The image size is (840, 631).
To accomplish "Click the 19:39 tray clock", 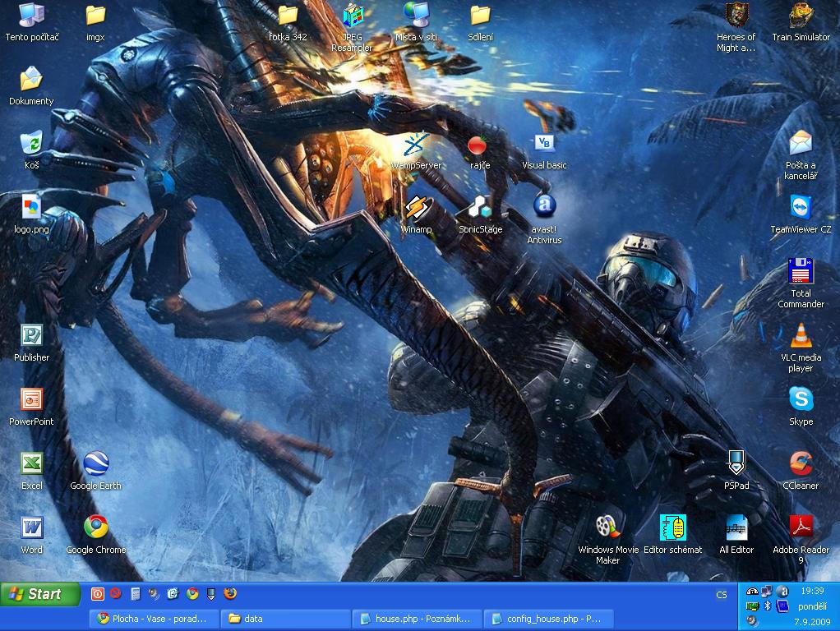I will pos(812,591).
